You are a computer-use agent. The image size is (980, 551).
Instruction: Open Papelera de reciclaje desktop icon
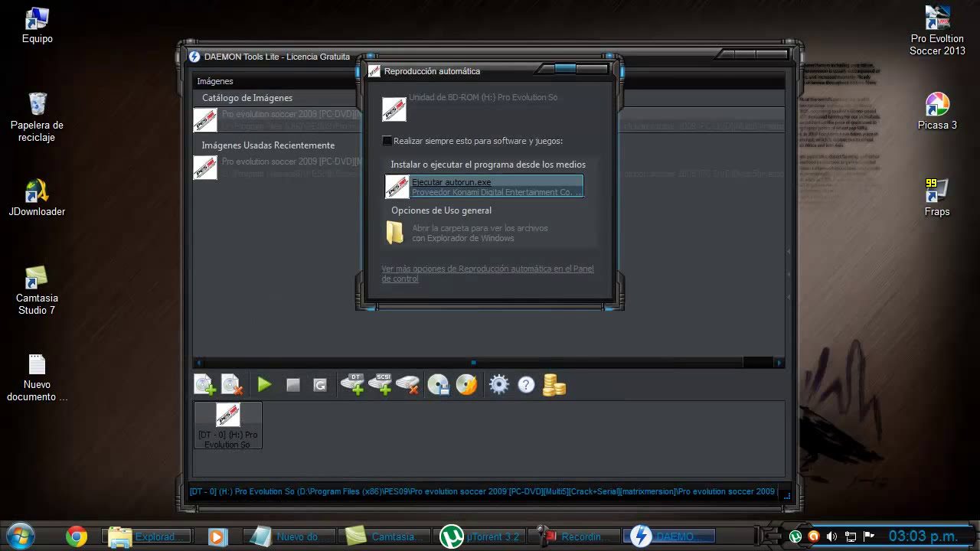[37, 117]
